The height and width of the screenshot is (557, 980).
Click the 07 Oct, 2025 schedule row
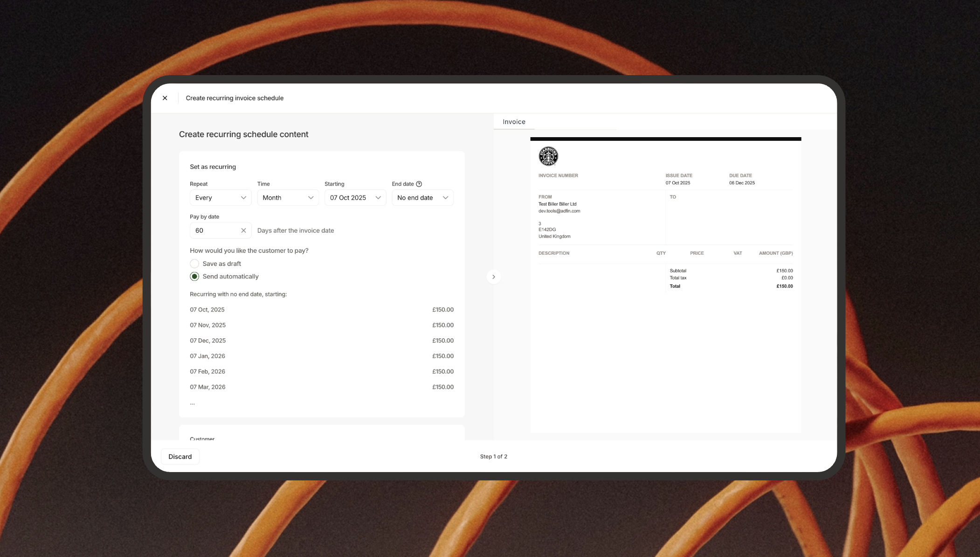click(x=207, y=310)
